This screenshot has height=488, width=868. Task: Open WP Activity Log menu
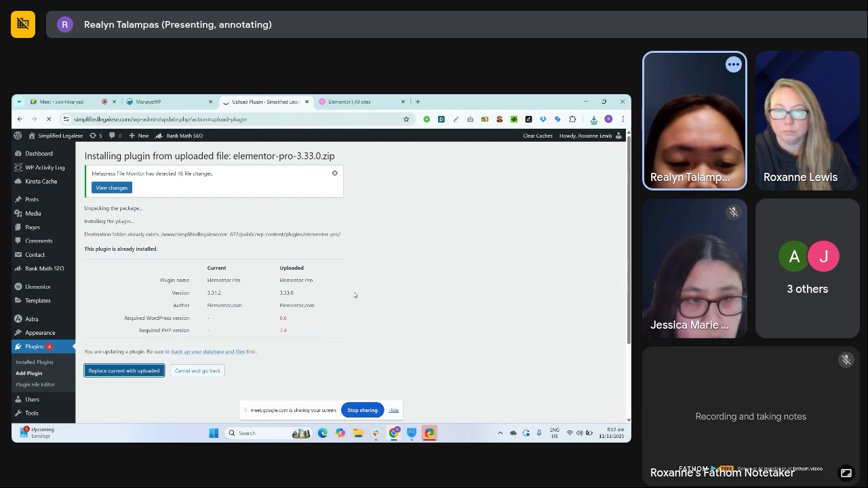(x=43, y=167)
